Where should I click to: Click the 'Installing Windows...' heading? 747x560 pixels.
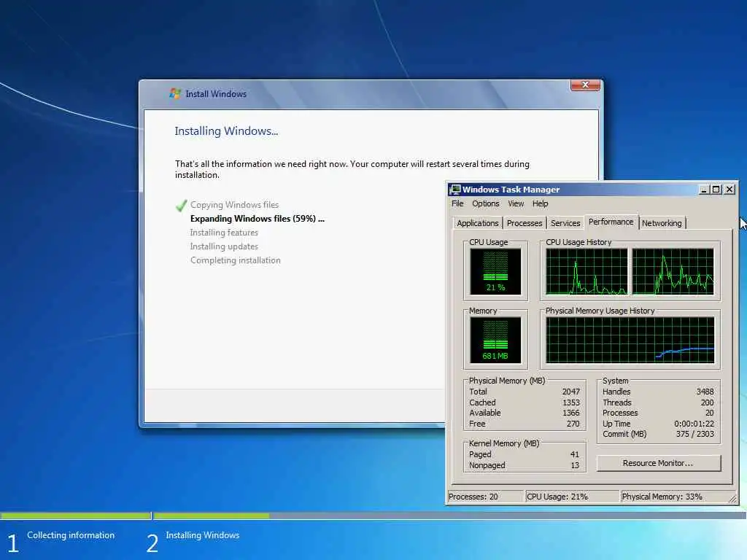click(x=226, y=131)
